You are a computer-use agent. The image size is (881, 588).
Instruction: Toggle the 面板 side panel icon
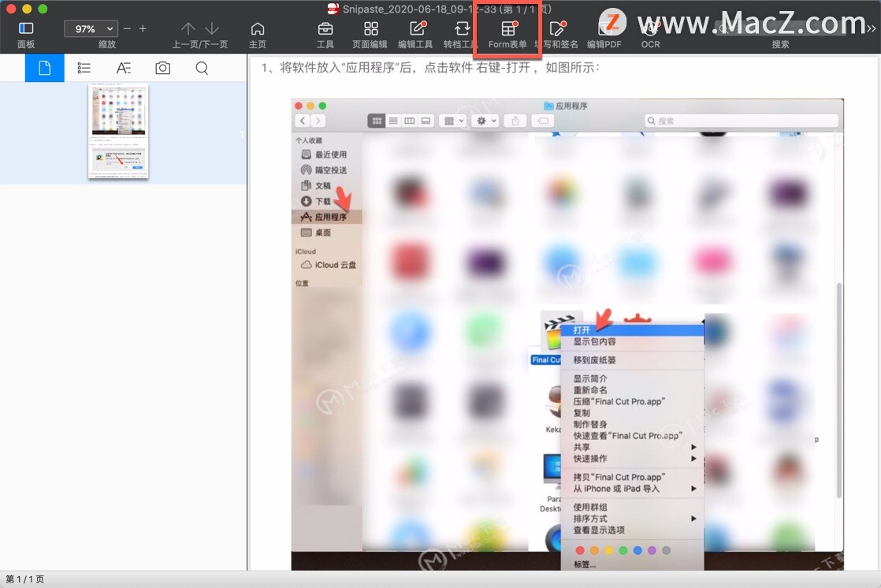point(26,28)
